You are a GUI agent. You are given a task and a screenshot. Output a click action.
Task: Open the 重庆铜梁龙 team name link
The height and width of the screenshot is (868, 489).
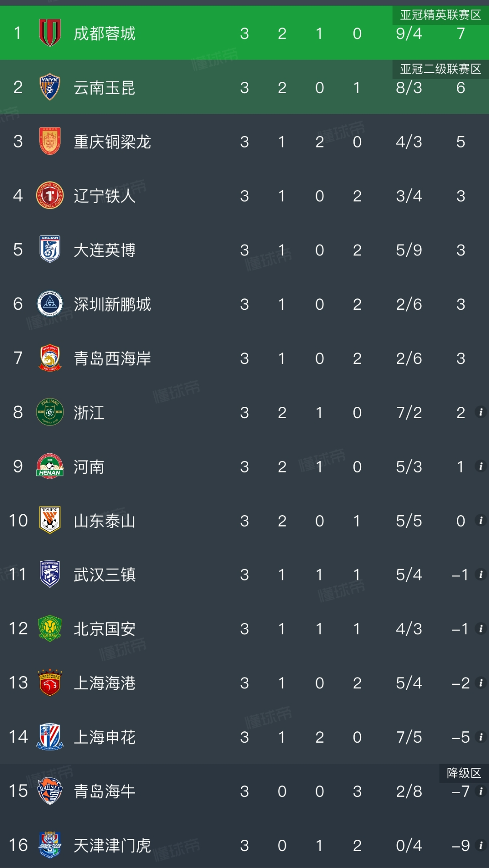[112, 142]
